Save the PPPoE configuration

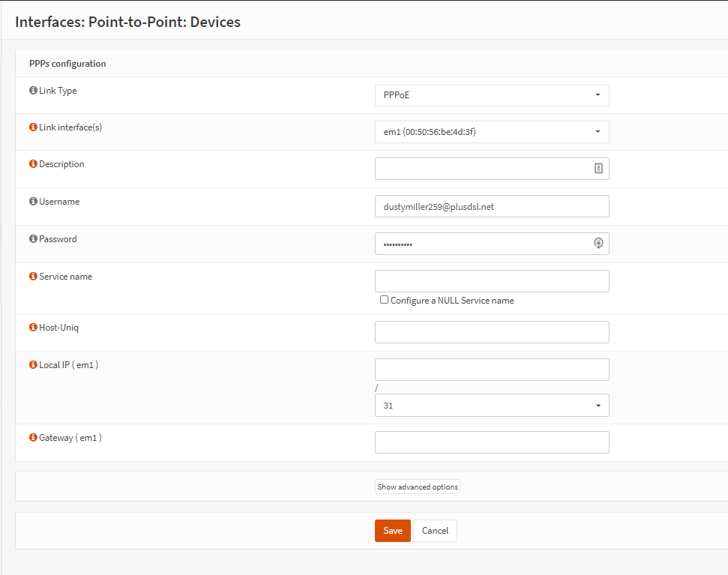(x=393, y=531)
